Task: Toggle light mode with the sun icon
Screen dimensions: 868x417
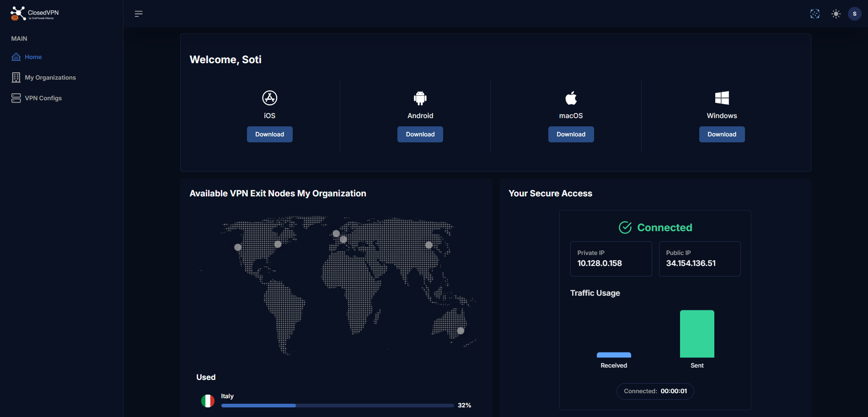Action: 836,14
